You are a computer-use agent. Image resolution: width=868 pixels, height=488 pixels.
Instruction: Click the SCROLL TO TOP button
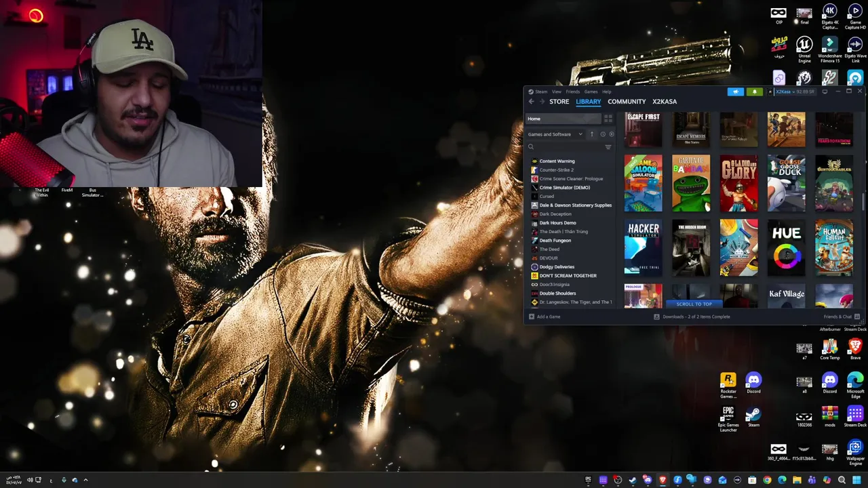pyautogui.click(x=694, y=304)
